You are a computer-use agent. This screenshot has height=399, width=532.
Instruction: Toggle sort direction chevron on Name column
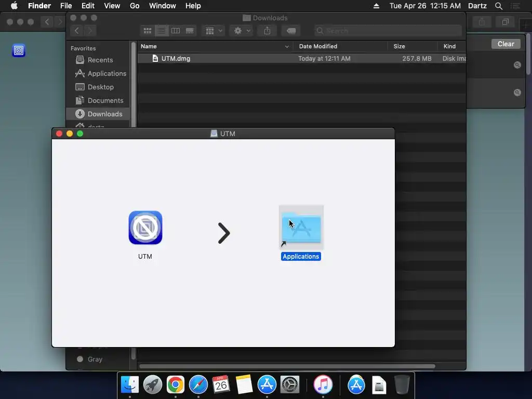tap(287, 46)
